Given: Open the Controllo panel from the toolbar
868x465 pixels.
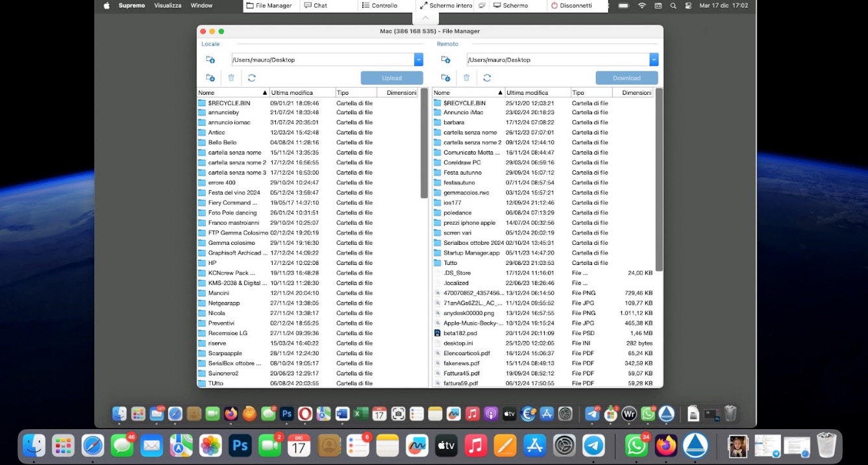Looking at the screenshot, I should point(380,5).
